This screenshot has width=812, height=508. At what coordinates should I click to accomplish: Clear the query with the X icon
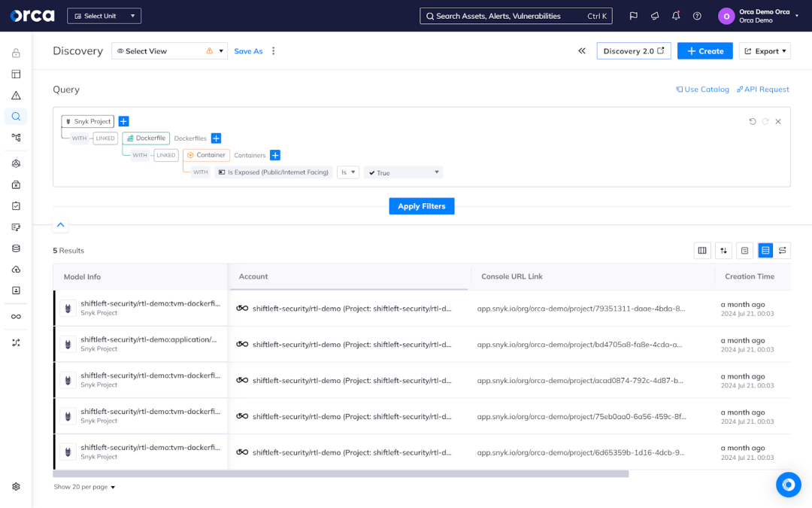(x=778, y=121)
